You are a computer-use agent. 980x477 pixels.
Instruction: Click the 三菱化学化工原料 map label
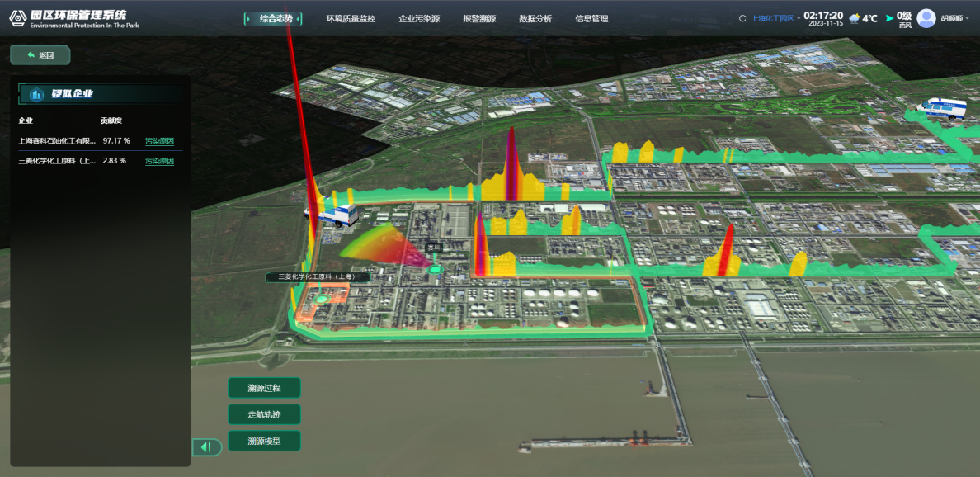318,277
